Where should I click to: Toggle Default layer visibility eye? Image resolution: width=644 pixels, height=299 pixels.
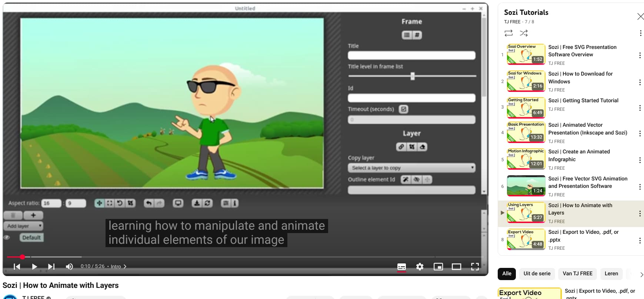pos(7,237)
